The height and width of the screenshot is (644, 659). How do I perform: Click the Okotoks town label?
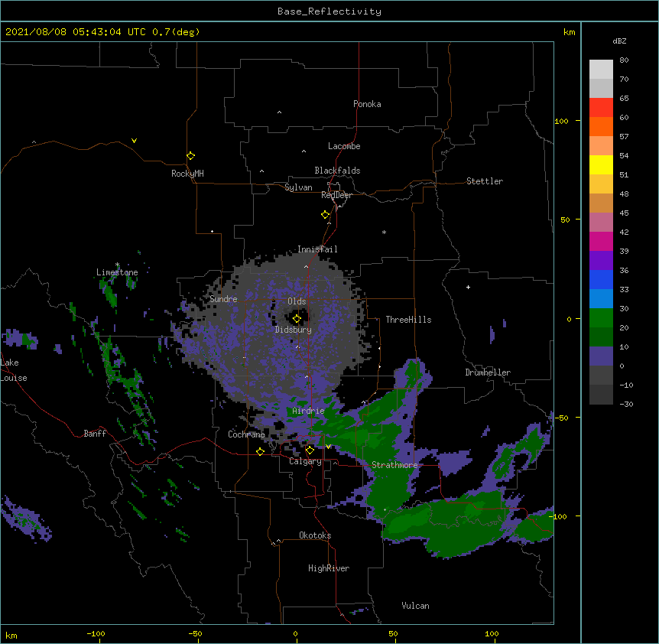tap(315, 535)
